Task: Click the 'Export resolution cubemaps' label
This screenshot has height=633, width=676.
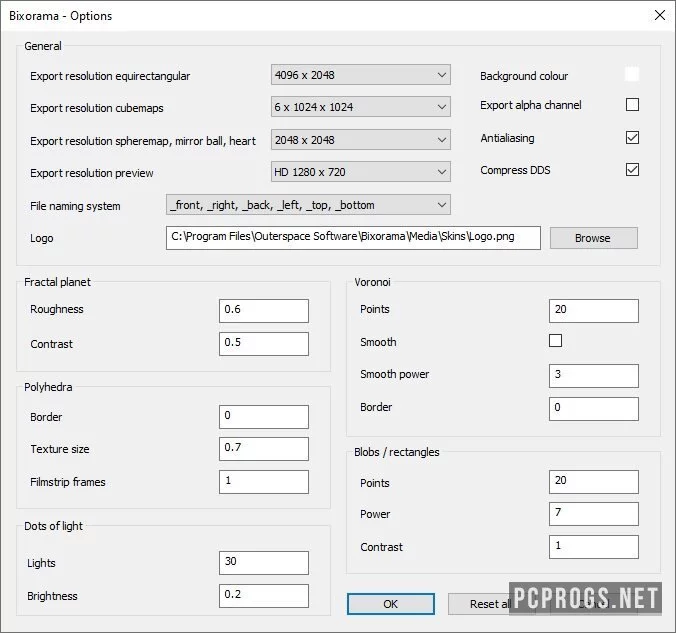Action: pyautogui.click(x=97, y=108)
